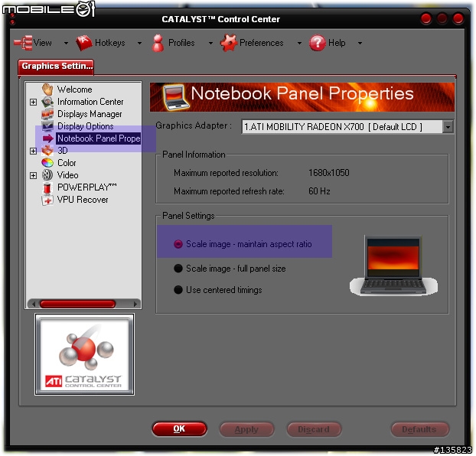Expand the 3D tree node
This screenshot has width=476, height=456.
(x=34, y=151)
